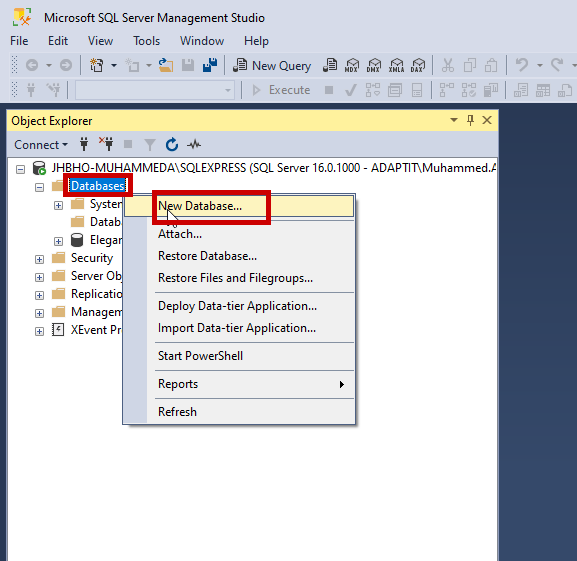The height and width of the screenshot is (561, 577).
Task: Click the Database Engine Query icon
Action: pyautogui.click(x=330, y=65)
